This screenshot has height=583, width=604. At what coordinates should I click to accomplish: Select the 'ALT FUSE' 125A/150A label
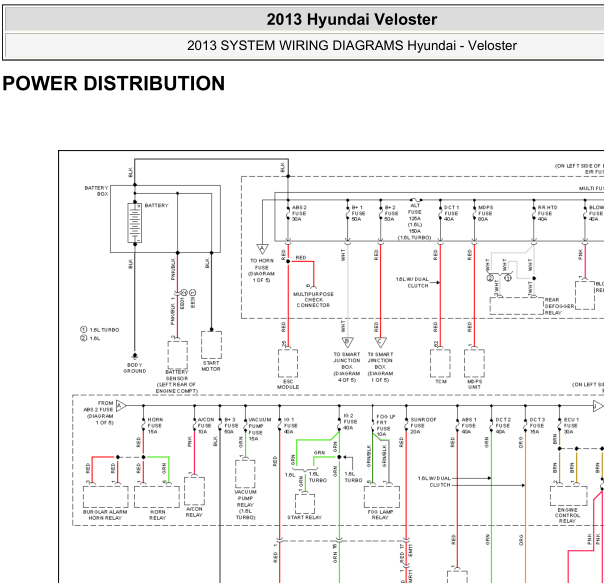tap(414, 221)
